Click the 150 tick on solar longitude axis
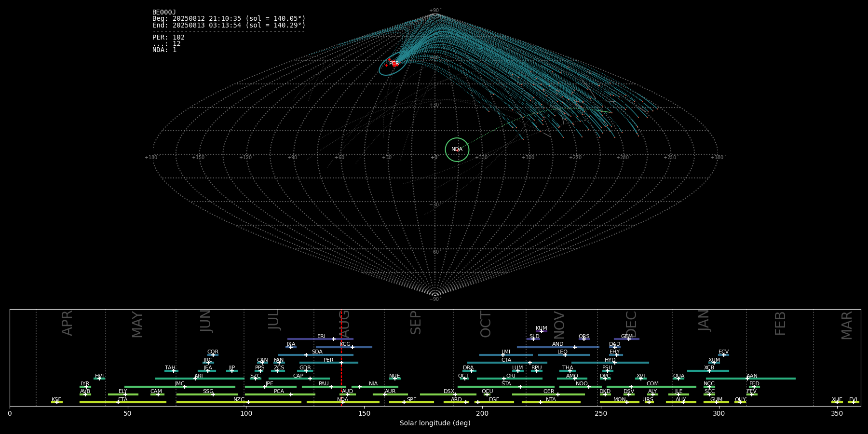868x434 pixels. (x=364, y=413)
